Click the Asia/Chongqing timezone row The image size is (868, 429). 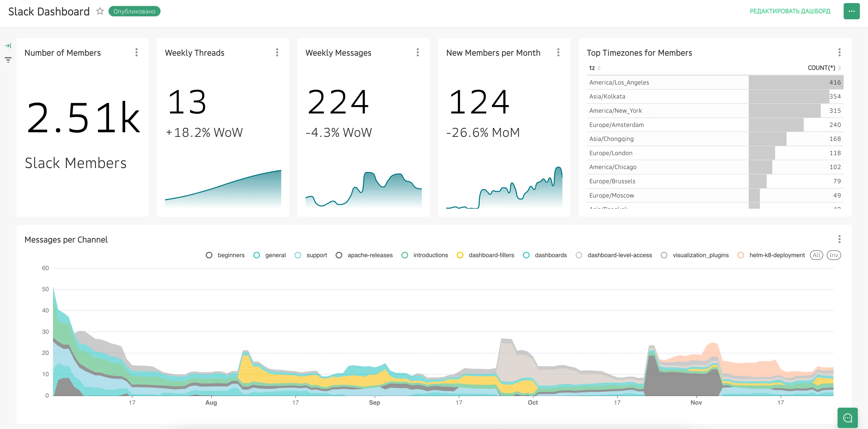pyautogui.click(x=715, y=139)
